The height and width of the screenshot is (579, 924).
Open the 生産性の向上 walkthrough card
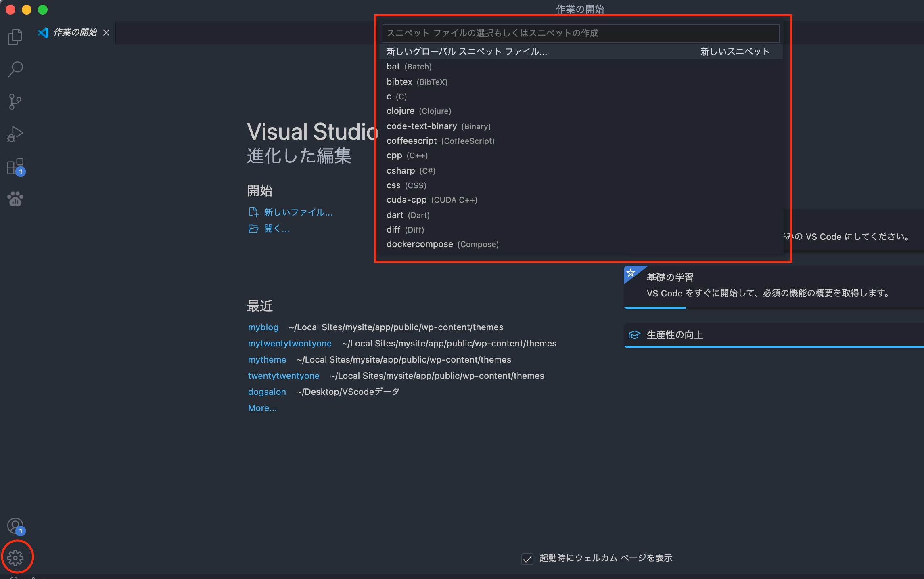pyautogui.click(x=774, y=335)
